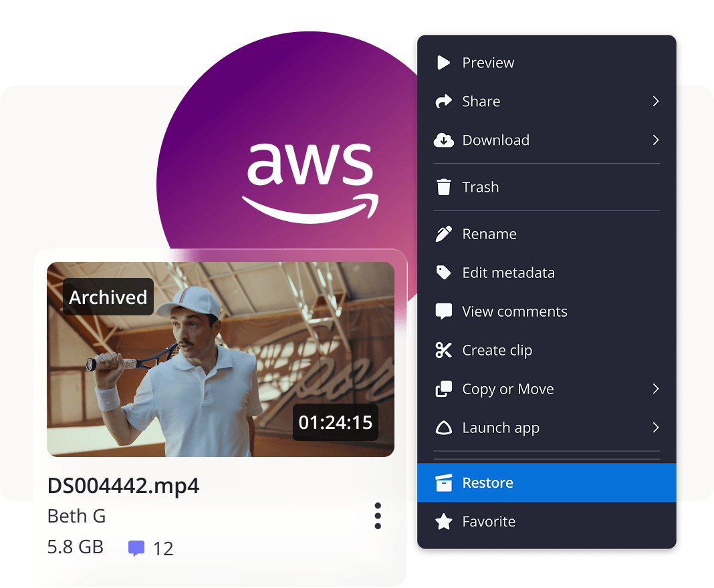Viewport: 714px width, 588px height.
Task: Click the Share arrow icon
Action: [x=443, y=101]
